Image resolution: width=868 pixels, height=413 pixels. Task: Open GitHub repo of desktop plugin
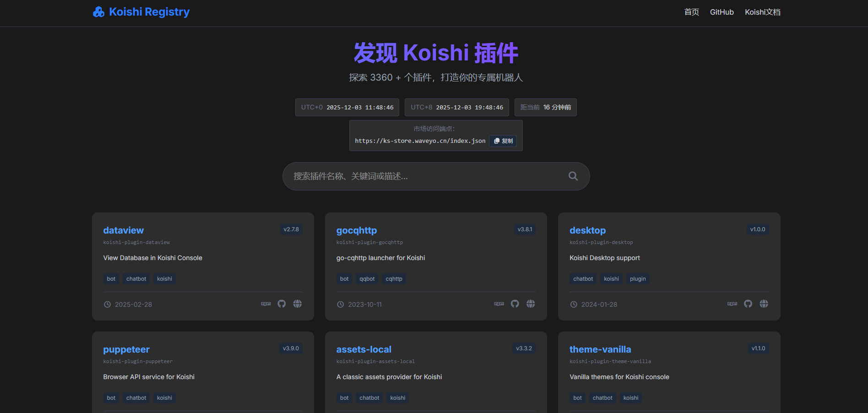click(748, 304)
